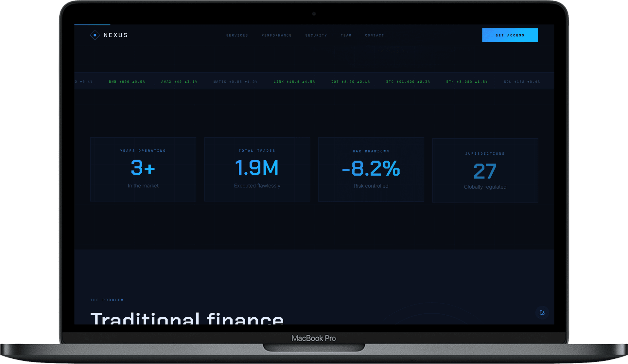Select the AVAX $42 ticker entry
The image size is (628, 364).
point(179,82)
